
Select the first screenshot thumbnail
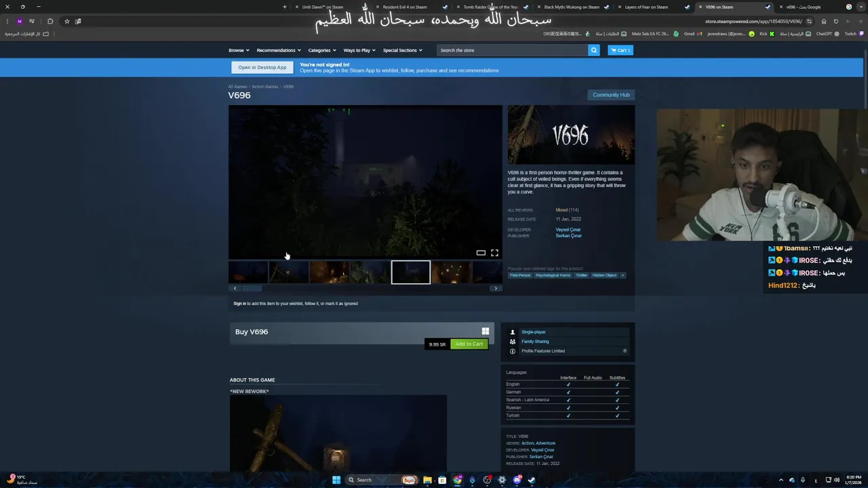click(x=248, y=272)
